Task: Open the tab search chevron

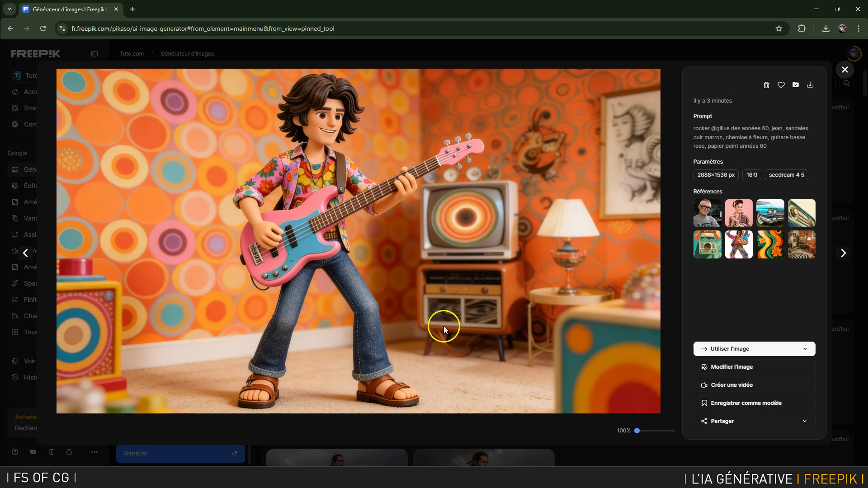Action: click(9, 9)
